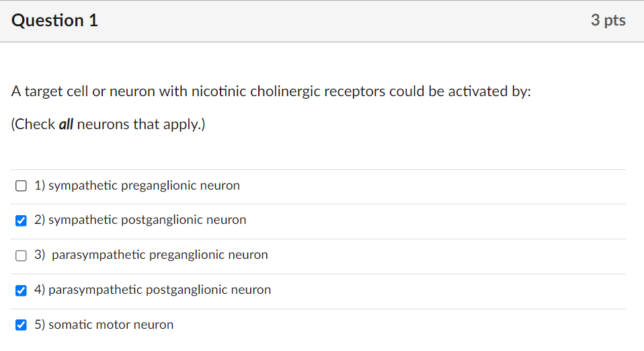Click the word "somatic" in option 5

70,325
